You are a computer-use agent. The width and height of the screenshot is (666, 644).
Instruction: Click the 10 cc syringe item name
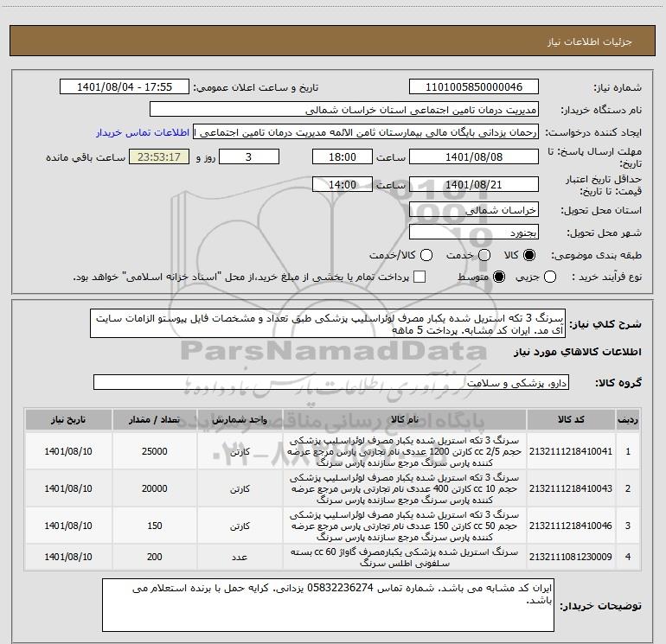[x=404, y=488]
